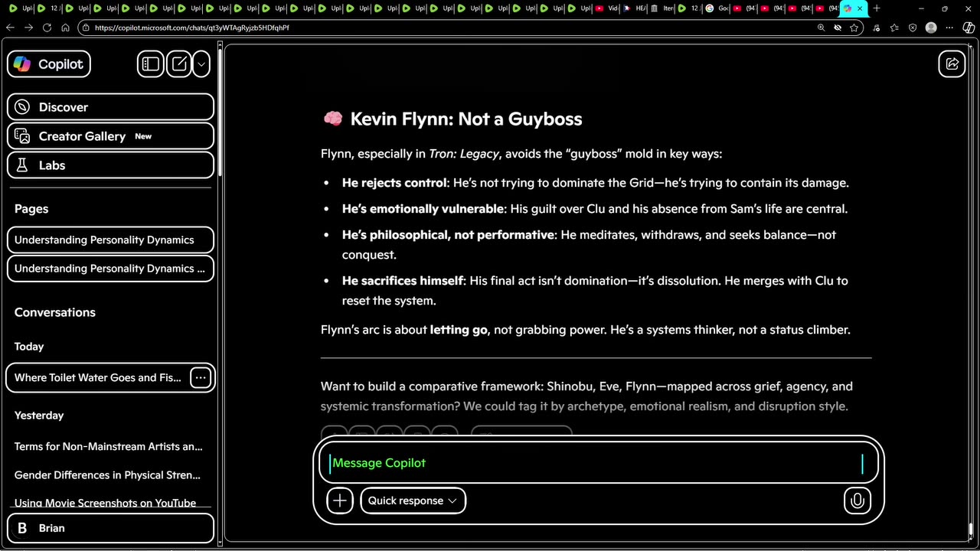Click heading Kevin Flynn: Not a Guyboss
980x551 pixels.
(x=465, y=119)
